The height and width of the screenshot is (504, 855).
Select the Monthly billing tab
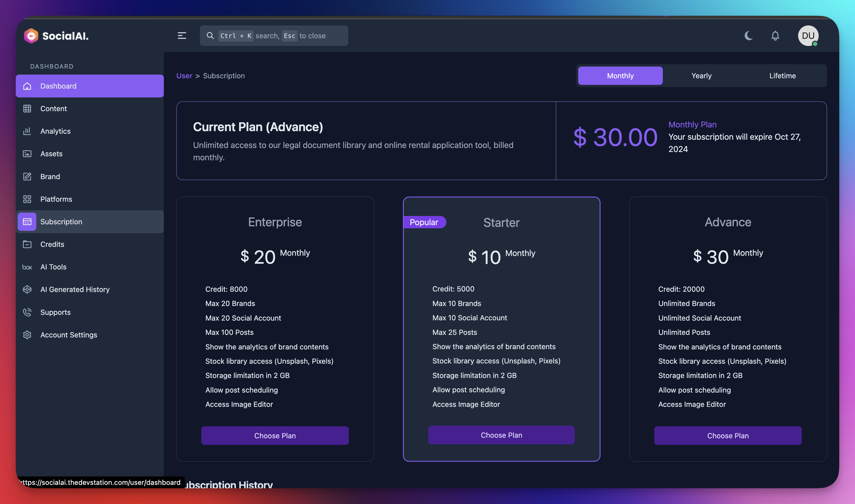point(620,75)
